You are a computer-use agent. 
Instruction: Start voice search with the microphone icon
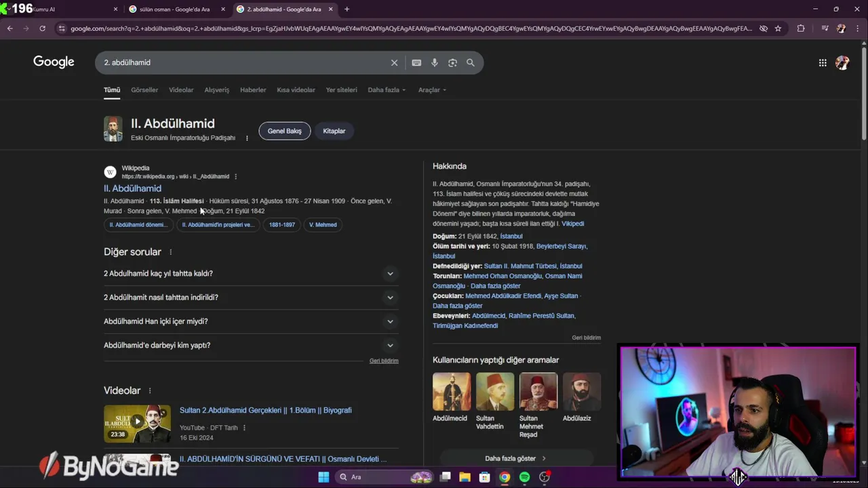pyautogui.click(x=435, y=62)
